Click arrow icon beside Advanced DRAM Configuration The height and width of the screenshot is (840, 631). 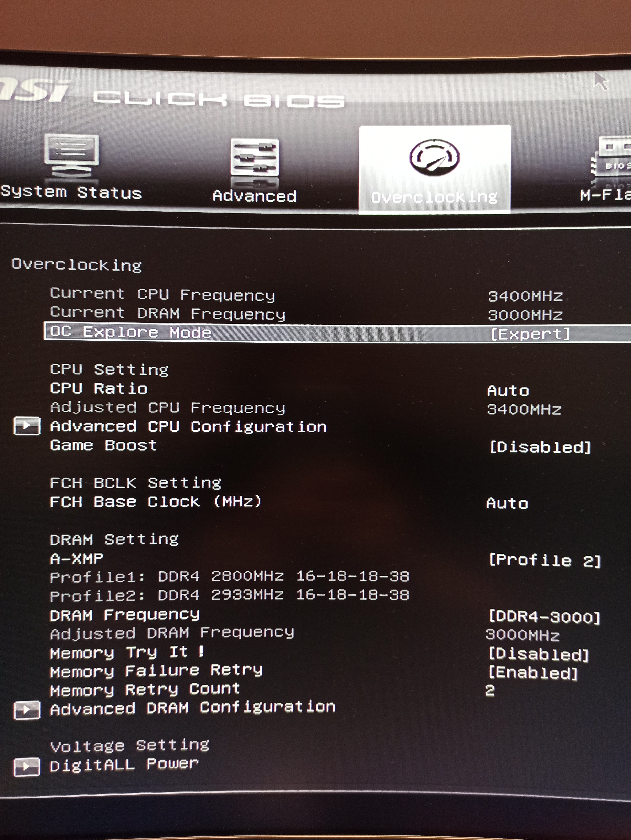(x=27, y=710)
